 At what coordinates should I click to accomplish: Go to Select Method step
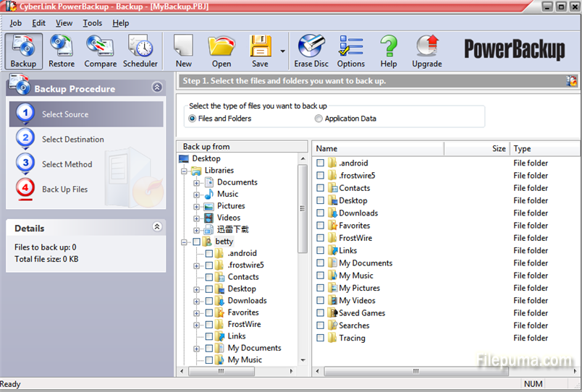coord(67,164)
